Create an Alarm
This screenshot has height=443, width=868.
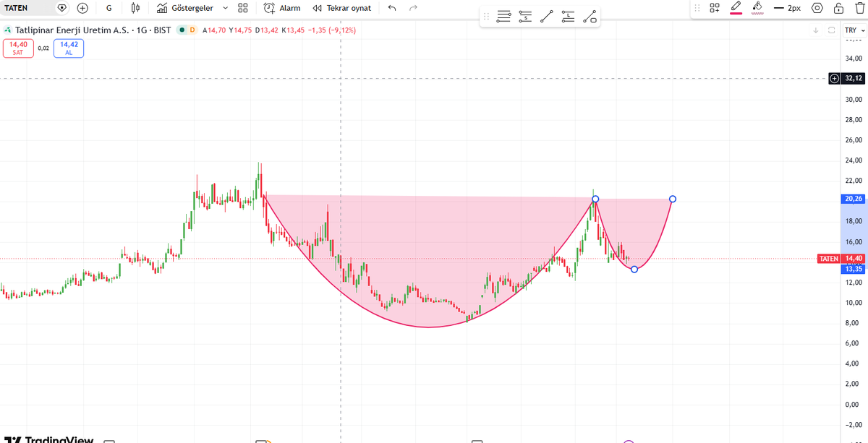click(x=282, y=8)
